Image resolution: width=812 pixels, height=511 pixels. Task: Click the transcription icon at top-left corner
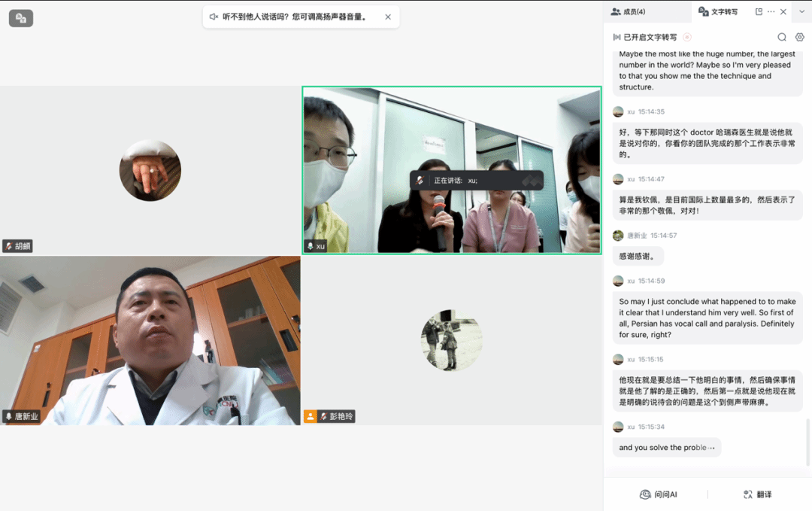coord(20,18)
